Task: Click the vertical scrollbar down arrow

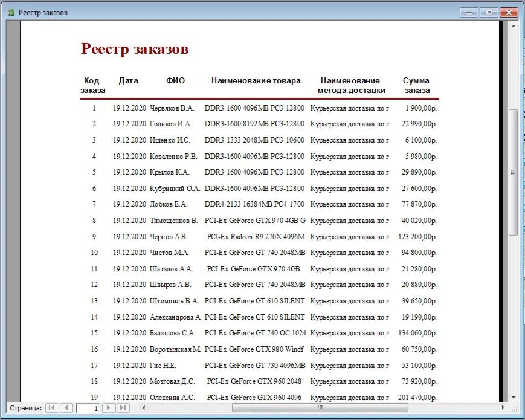Action: (x=514, y=396)
